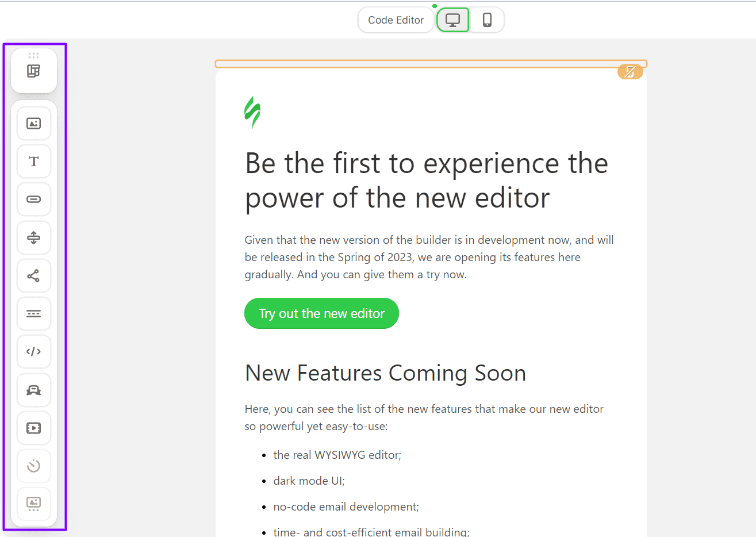Select the HTML code block tool
756x537 pixels.
pos(34,352)
